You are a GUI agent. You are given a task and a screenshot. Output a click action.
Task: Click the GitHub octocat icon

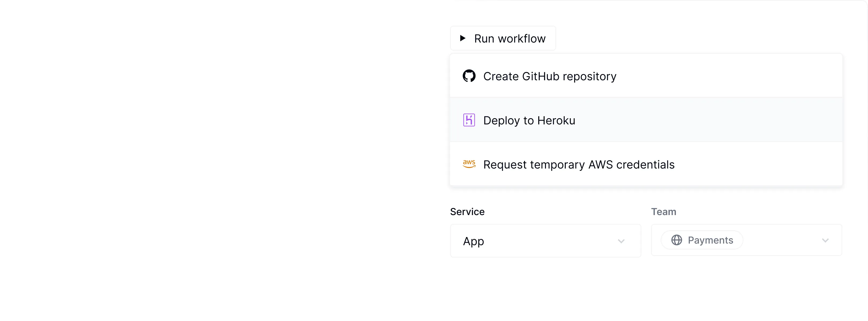469,76
